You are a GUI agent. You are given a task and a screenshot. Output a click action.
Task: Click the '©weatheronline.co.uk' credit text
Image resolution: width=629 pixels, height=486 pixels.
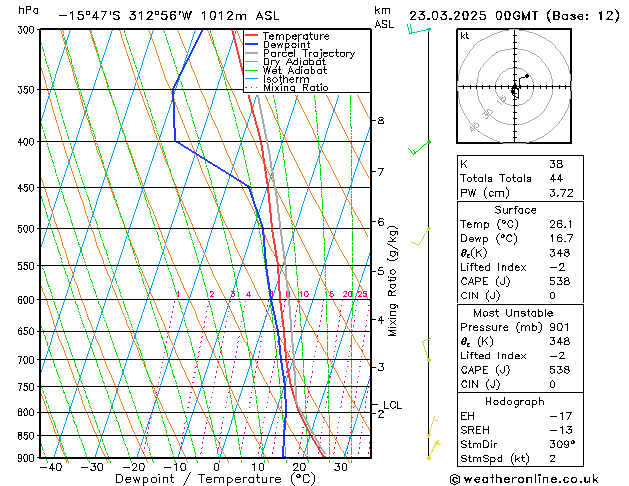click(524, 479)
